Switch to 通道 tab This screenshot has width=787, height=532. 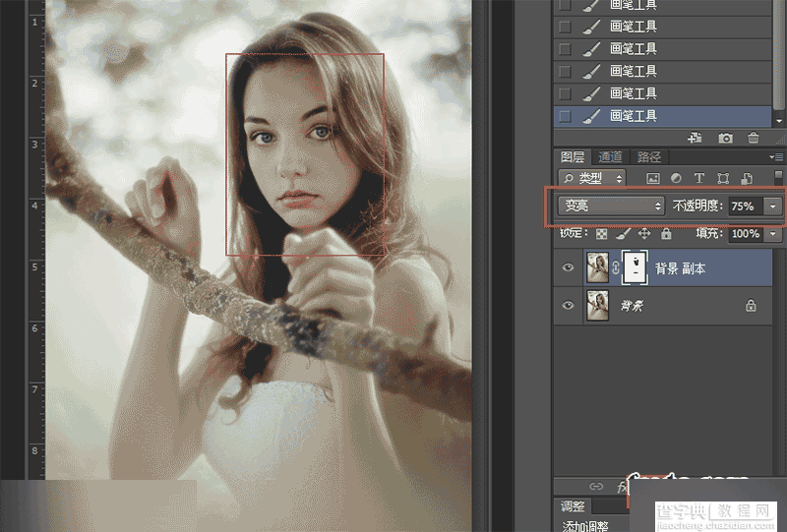(x=610, y=157)
